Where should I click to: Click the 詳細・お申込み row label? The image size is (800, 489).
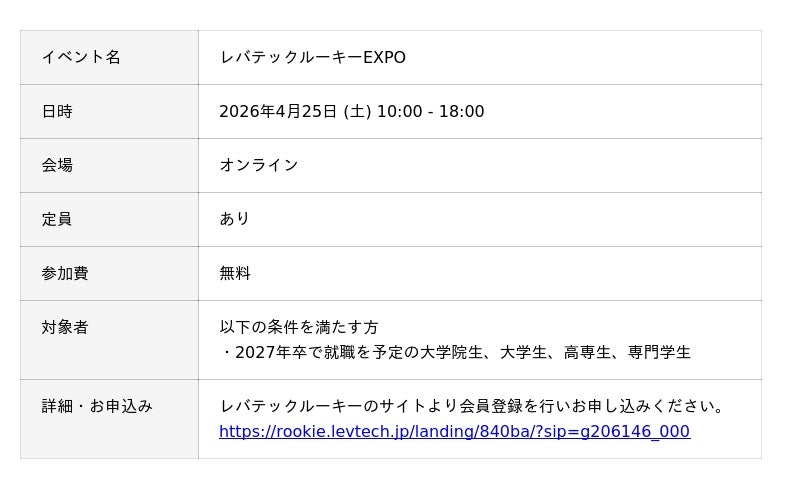click(97, 407)
